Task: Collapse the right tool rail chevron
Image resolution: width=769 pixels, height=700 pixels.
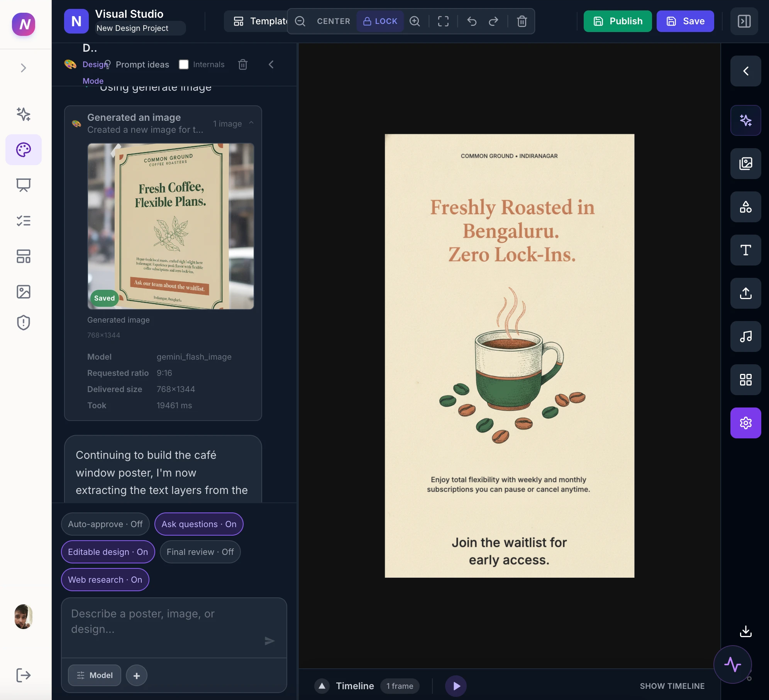Action: click(745, 71)
